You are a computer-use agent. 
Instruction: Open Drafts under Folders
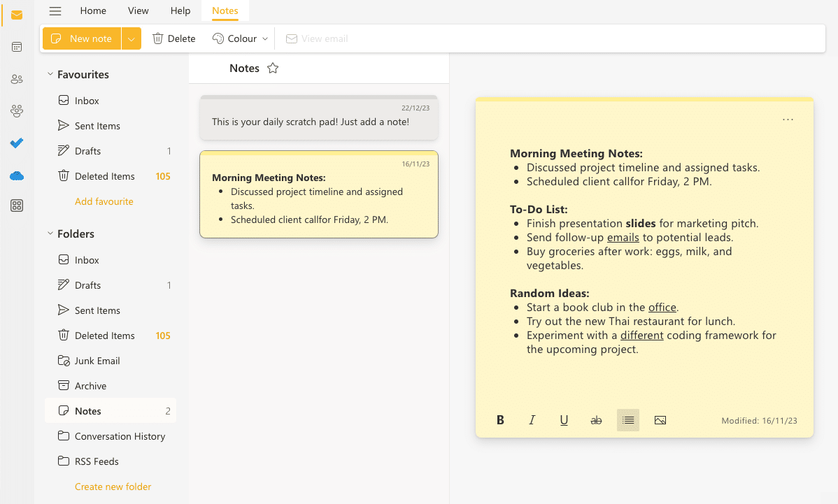(x=111, y=285)
